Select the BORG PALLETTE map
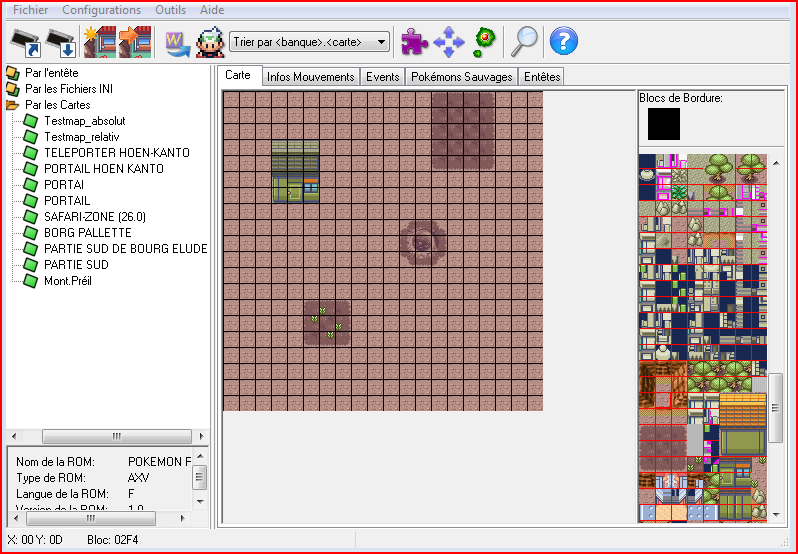798x554 pixels. pos(88,232)
